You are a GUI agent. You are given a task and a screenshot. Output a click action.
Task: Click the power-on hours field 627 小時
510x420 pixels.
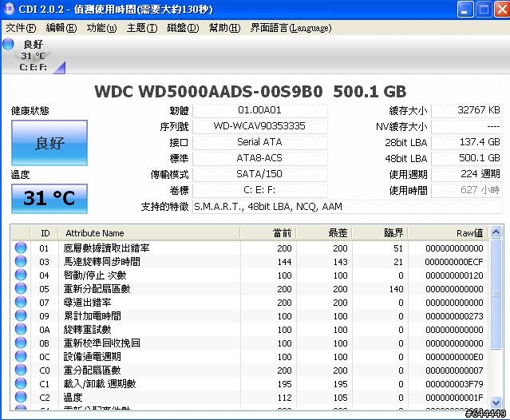[467, 190]
